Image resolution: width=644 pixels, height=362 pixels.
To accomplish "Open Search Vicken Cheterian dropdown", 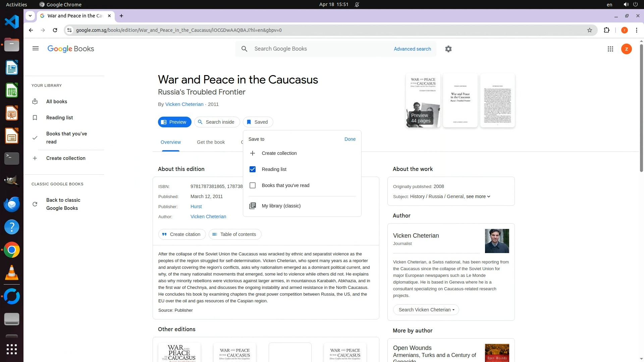I will (x=426, y=310).
